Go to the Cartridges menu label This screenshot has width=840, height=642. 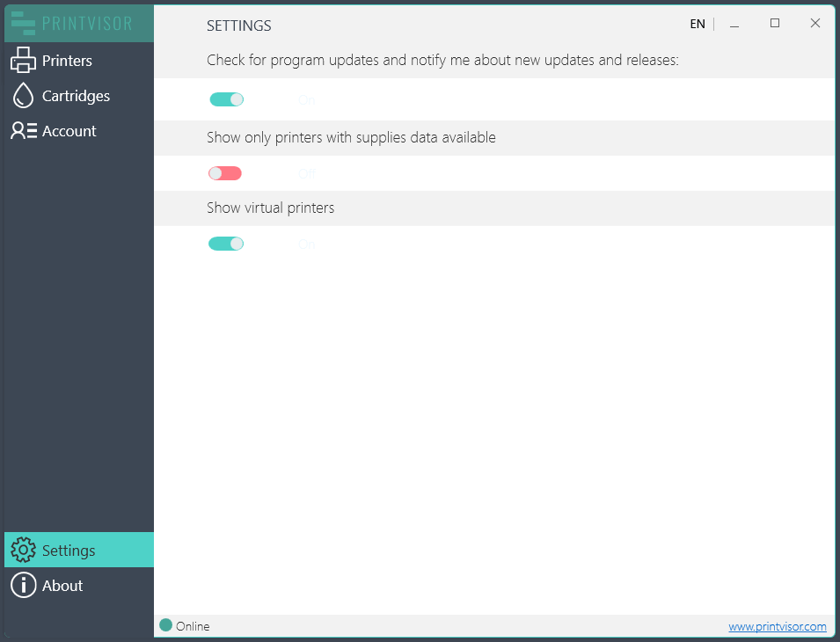(76, 96)
